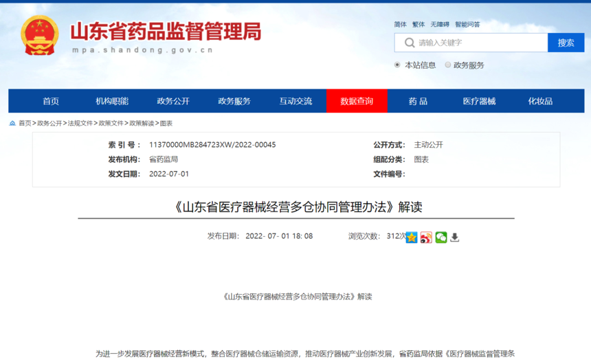591x364 pixels.
Task: Go to 政策文件 in breadcrumb
Action: pyautogui.click(x=111, y=123)
